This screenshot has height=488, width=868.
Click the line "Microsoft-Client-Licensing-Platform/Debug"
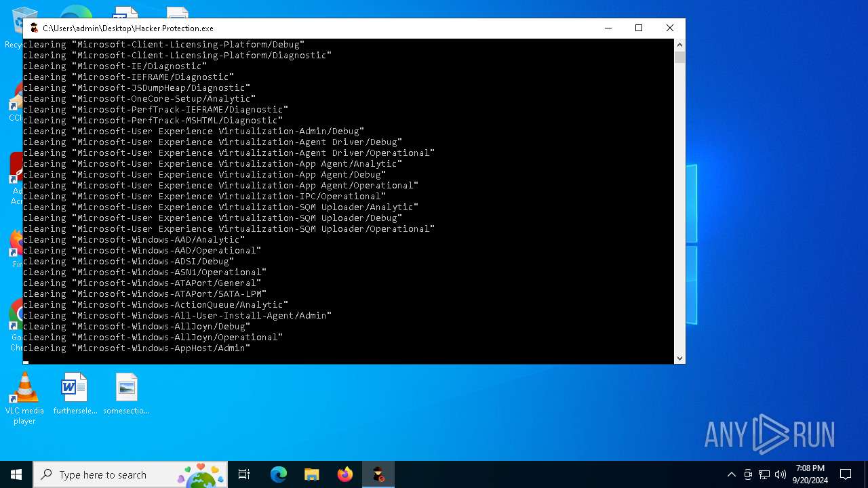[163, 45]
